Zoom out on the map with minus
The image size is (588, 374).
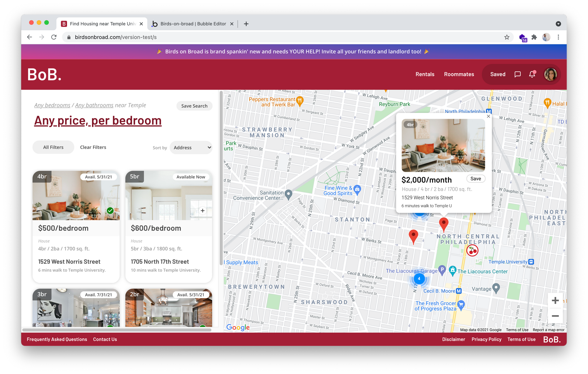(555, 316)
